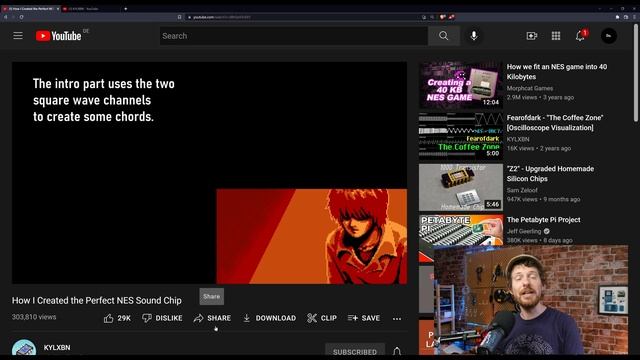Open 'How we fit an NES game into 40 Kilobytes'
Image resolution: width=640 pixels, height=360 pixels.
tap(557, 72)
